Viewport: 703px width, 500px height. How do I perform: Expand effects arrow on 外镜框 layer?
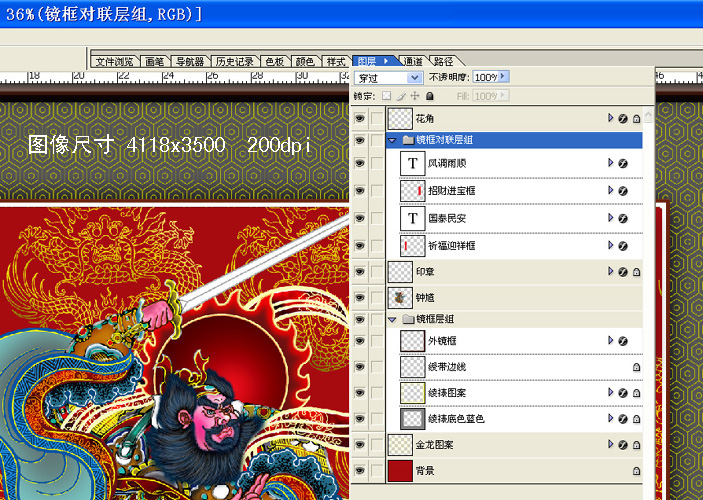(x=610, y=340)
